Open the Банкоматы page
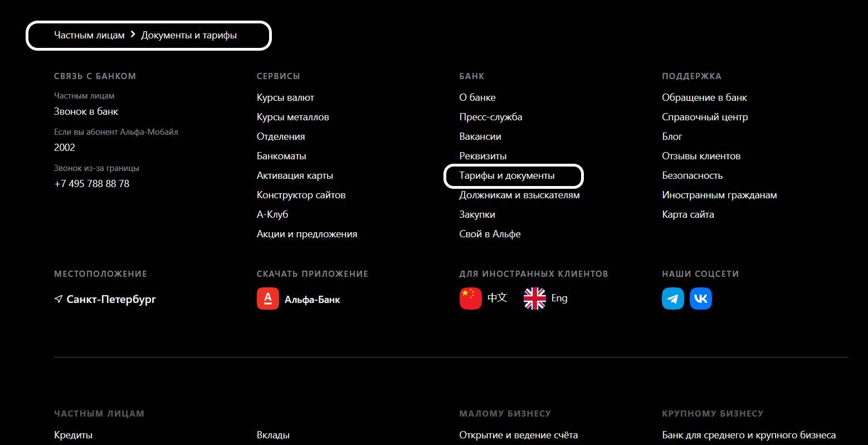Screen dimensions: 868x445 coord(281,155)
